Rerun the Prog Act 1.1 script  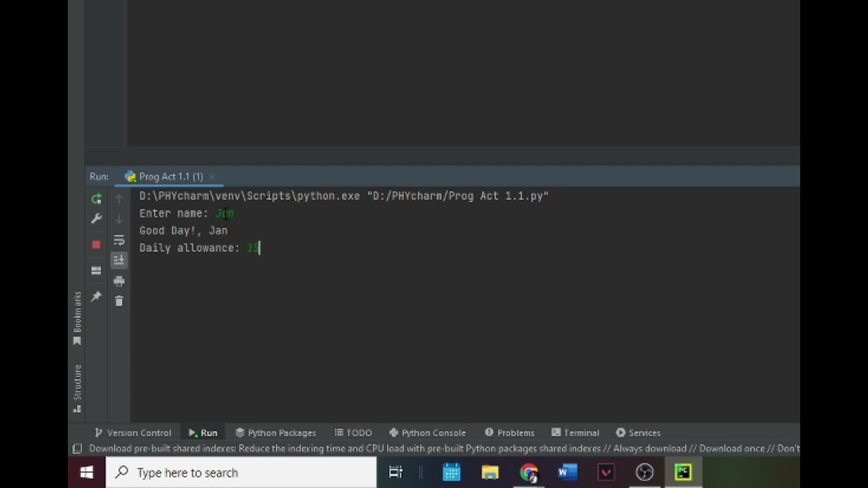(96, 199)
